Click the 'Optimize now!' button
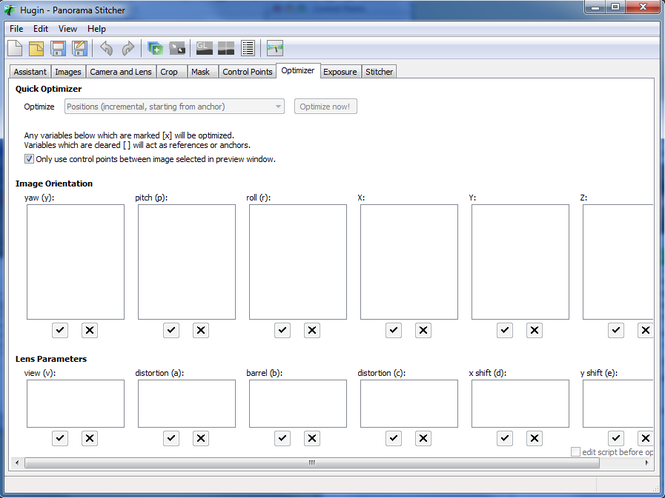This screenshot has width=665, height=498. [x=325, y=106]
